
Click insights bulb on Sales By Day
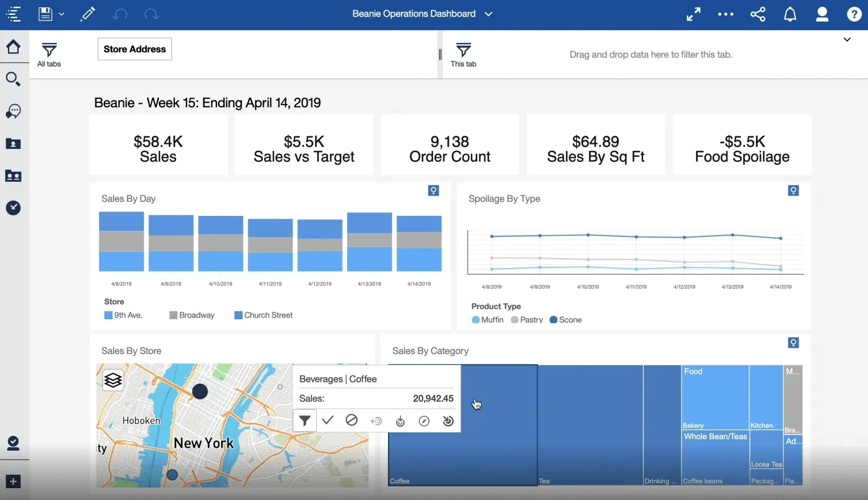tap(433, 190)
